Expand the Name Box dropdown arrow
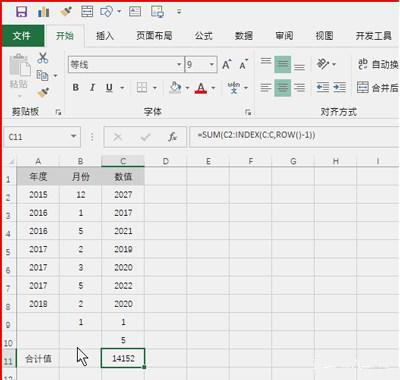 [74, 136]
